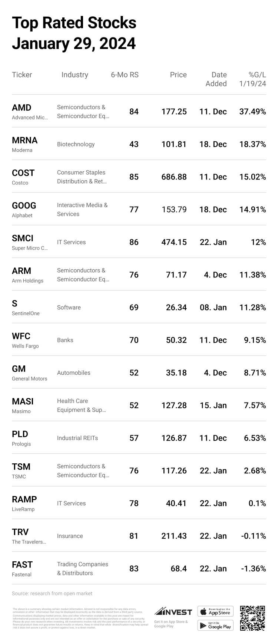The height and width of the screenshot is (644, 278).
Task: Click the Industry column header
Action: point(75,75)
